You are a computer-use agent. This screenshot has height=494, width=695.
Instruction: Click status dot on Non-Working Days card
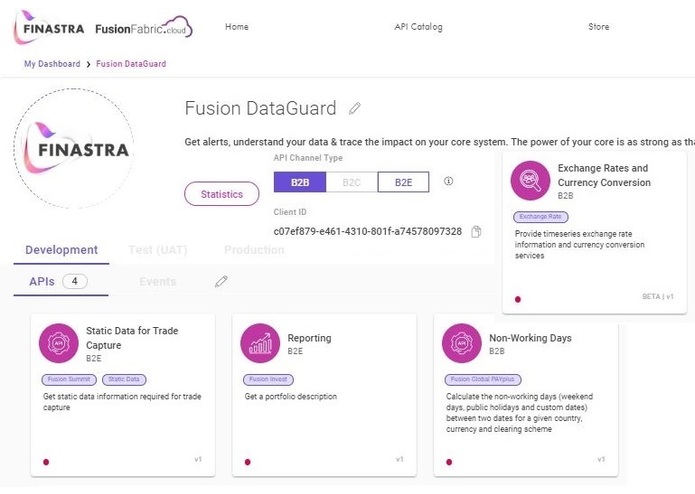point(449,462)
